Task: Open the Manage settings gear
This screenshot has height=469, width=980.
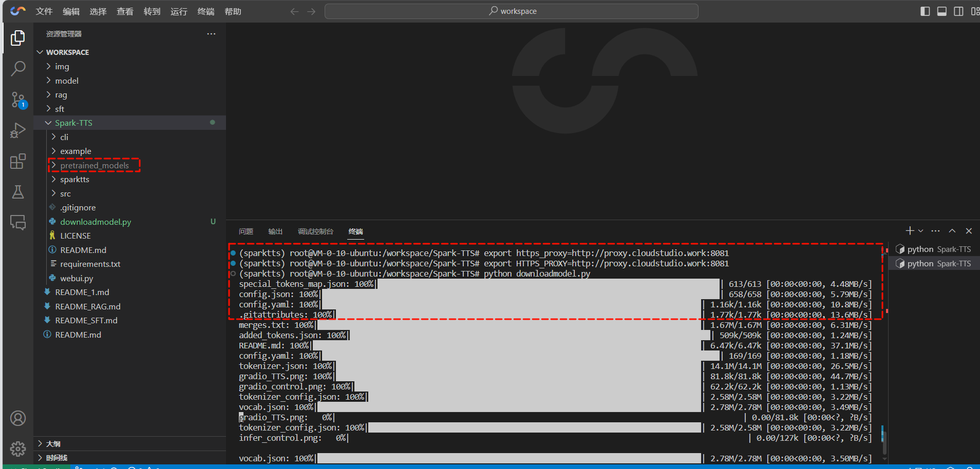Action: 18,448
